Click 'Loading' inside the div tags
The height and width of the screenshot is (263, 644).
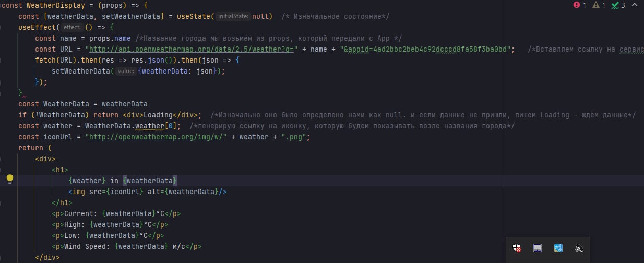(158, 115)
